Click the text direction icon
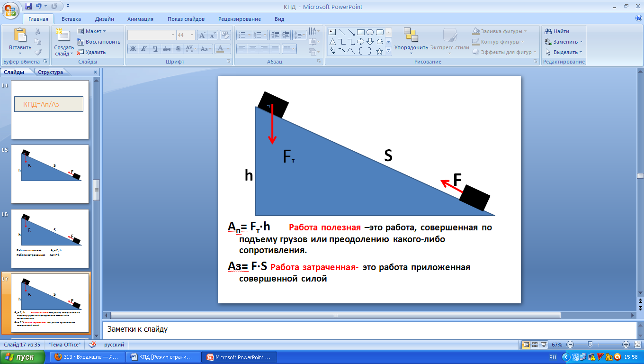644x364 pixels. point(313,31)
